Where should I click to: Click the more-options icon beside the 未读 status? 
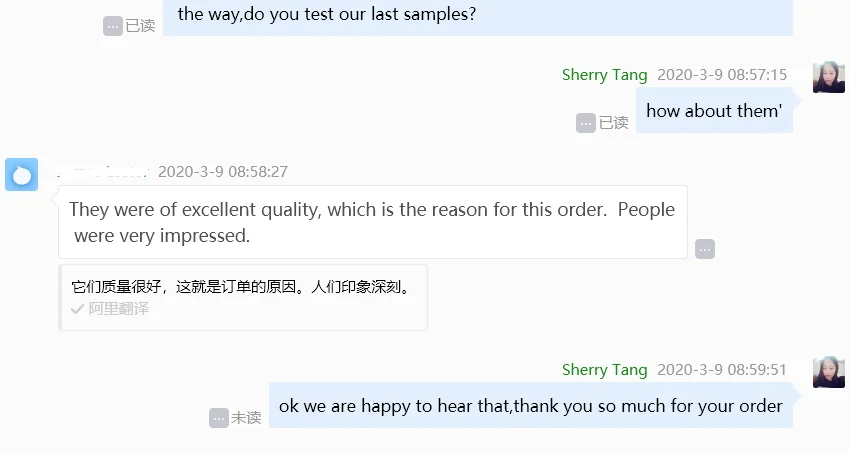(x=219, y=418)
